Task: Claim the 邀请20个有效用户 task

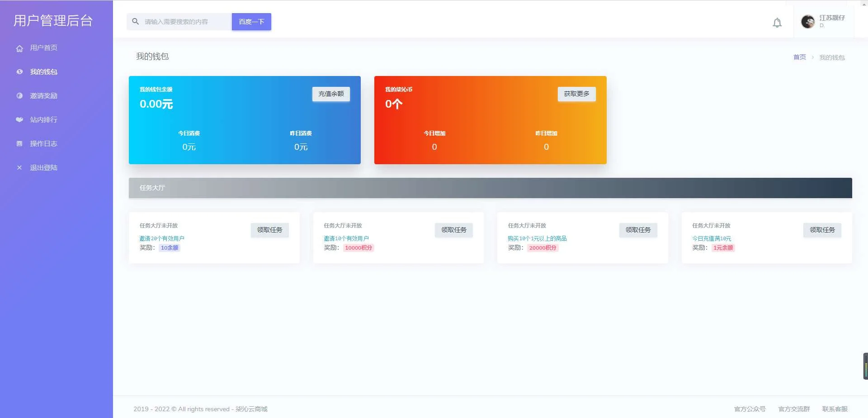Action: coord(269,230)
